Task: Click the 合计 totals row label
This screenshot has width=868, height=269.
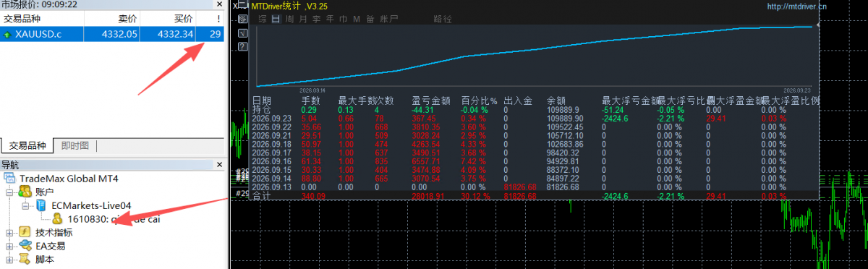Action: click(x=262, y=195)
